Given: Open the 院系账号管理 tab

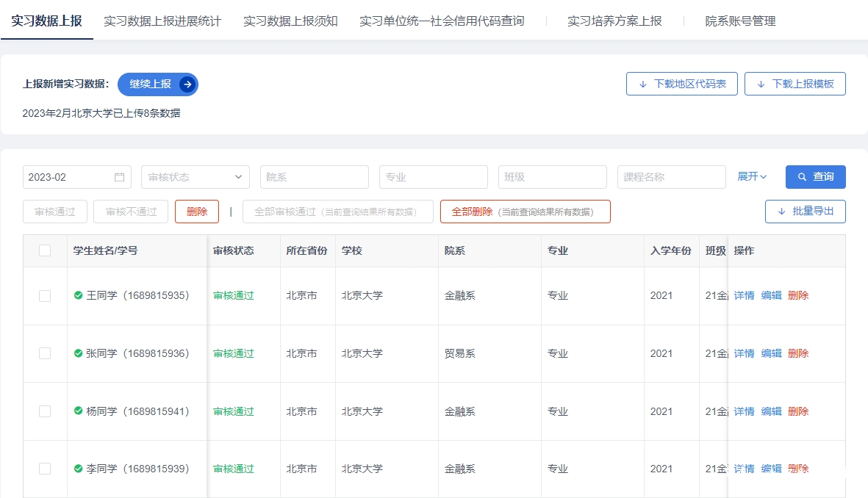Looking at the screenshot, I should pyautogui.click(x=740, y=21).
